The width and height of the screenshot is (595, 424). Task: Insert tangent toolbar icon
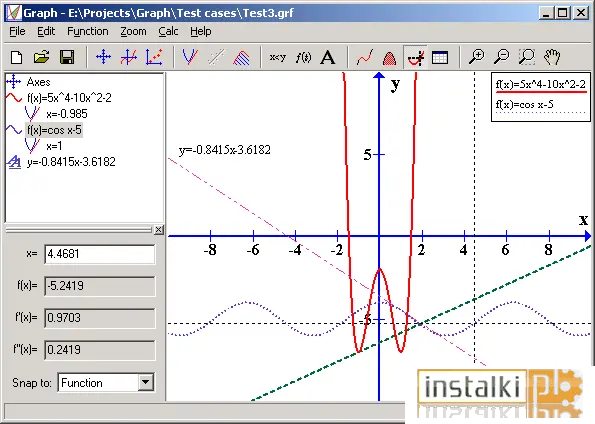[190, 58]
